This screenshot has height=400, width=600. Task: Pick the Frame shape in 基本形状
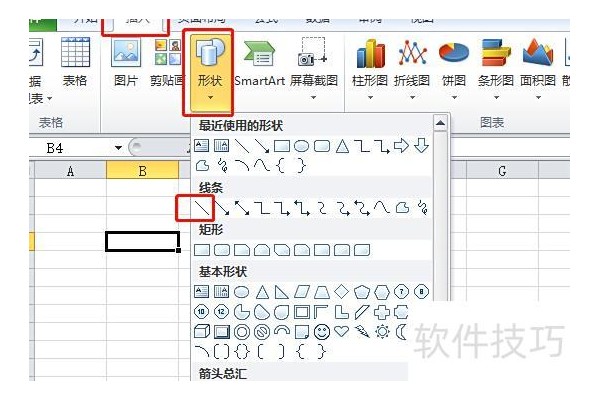tap(302, 312)
